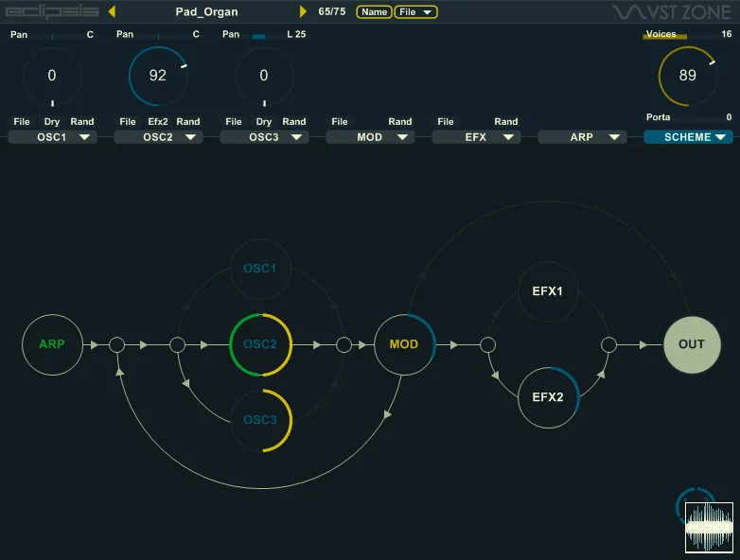Click the OSC2 volume knob showing 92

pos(158,76)
